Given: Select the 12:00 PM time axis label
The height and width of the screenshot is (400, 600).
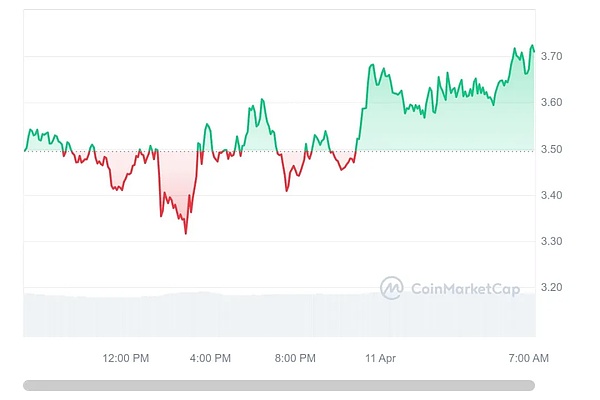Looking at the screenshot, I should (126, 358).
